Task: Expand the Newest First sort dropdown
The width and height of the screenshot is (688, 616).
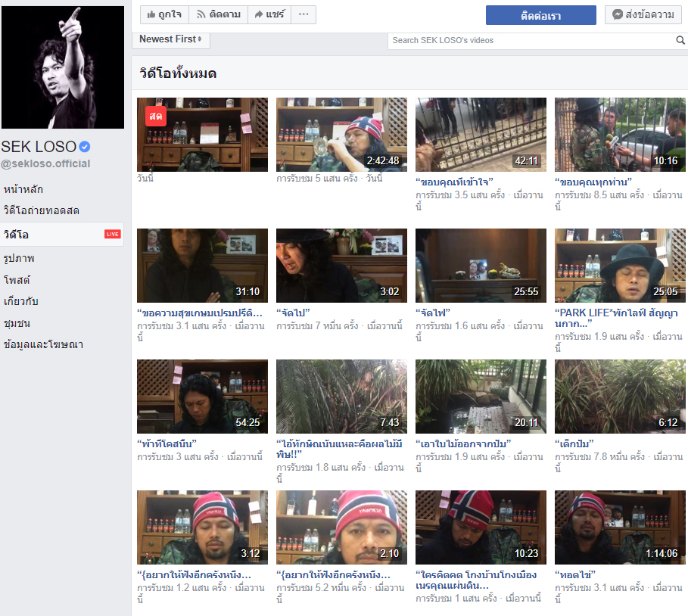Action: (x=171, y=39)
